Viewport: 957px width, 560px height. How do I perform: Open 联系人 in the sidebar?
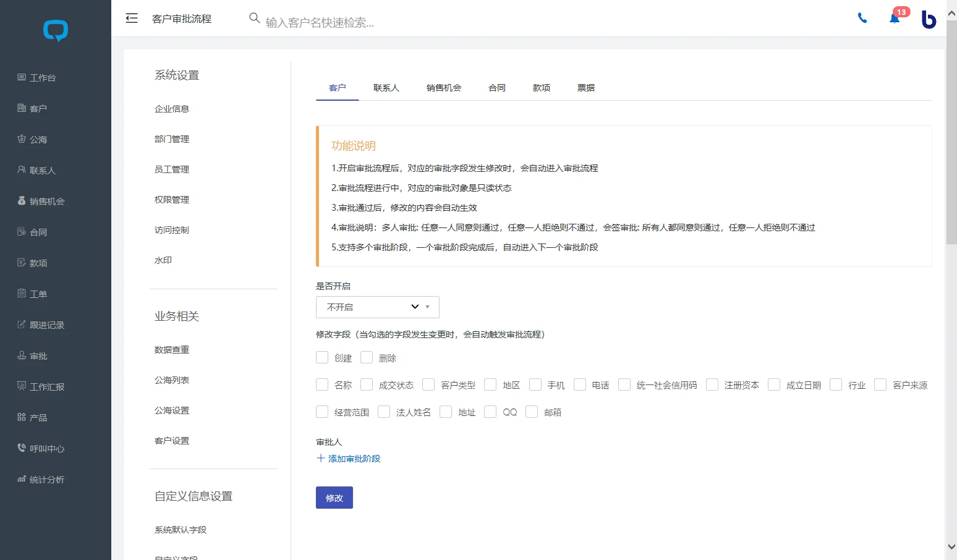(36, 170)
